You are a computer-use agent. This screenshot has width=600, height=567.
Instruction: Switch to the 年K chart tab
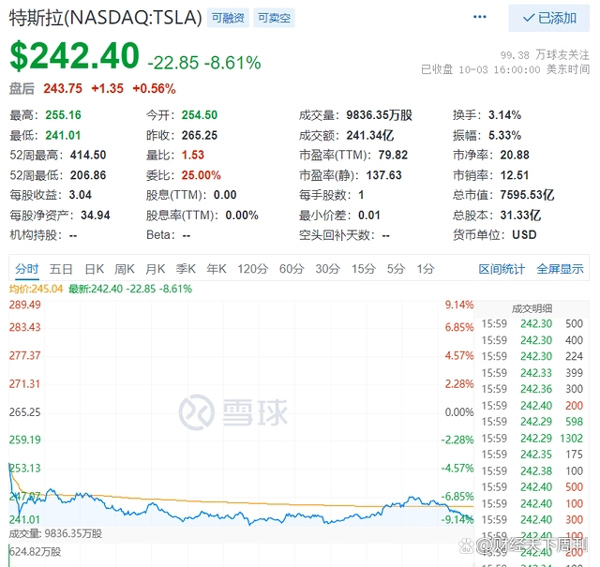[217, 269]
